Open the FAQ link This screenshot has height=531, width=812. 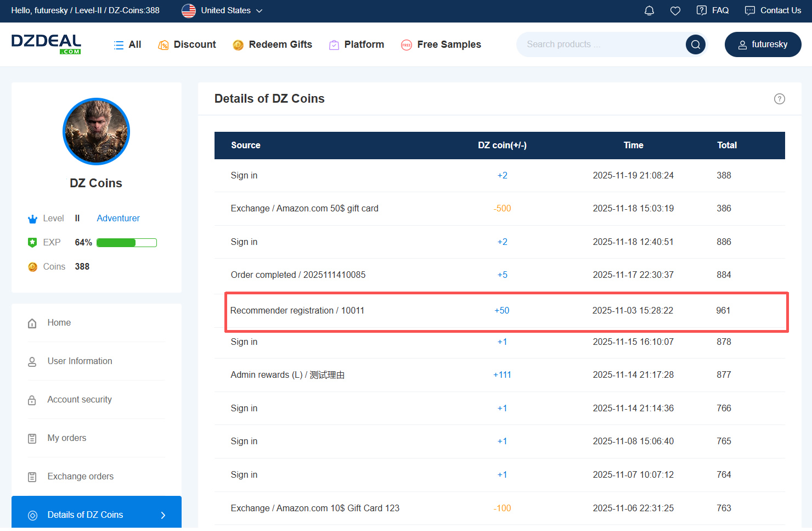point(712,10)
